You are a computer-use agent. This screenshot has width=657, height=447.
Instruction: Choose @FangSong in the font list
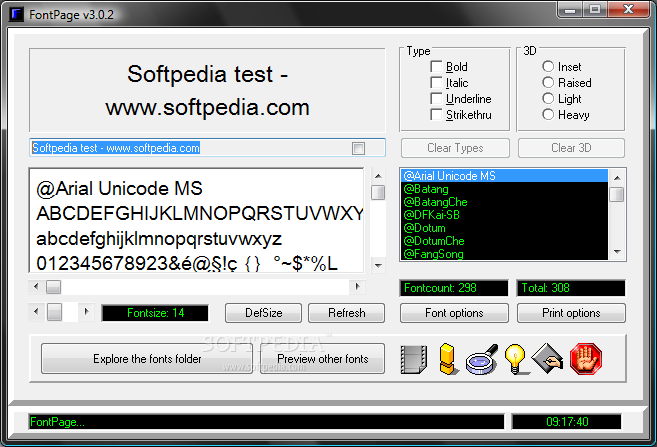504,254
